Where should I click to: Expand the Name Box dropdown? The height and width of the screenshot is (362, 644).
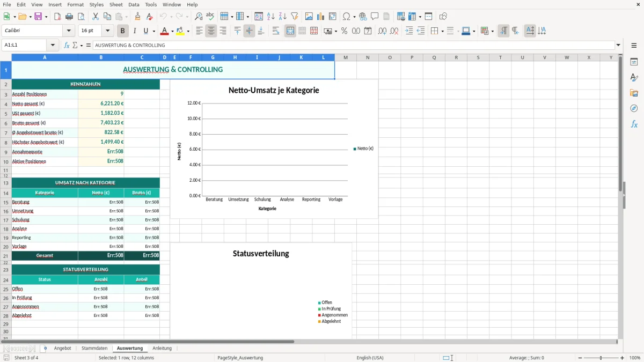[53, 45]
